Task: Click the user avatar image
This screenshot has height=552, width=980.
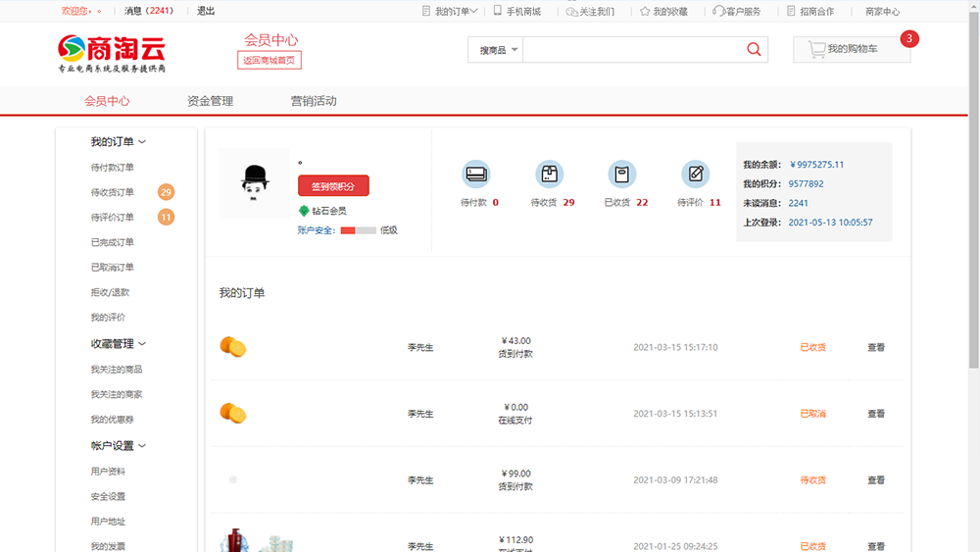Action: tap(255, 183)
